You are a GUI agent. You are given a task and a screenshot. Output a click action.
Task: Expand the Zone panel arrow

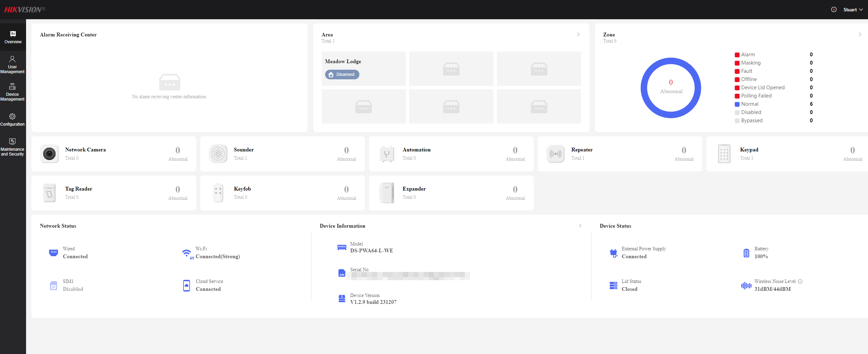click(860, 34)
